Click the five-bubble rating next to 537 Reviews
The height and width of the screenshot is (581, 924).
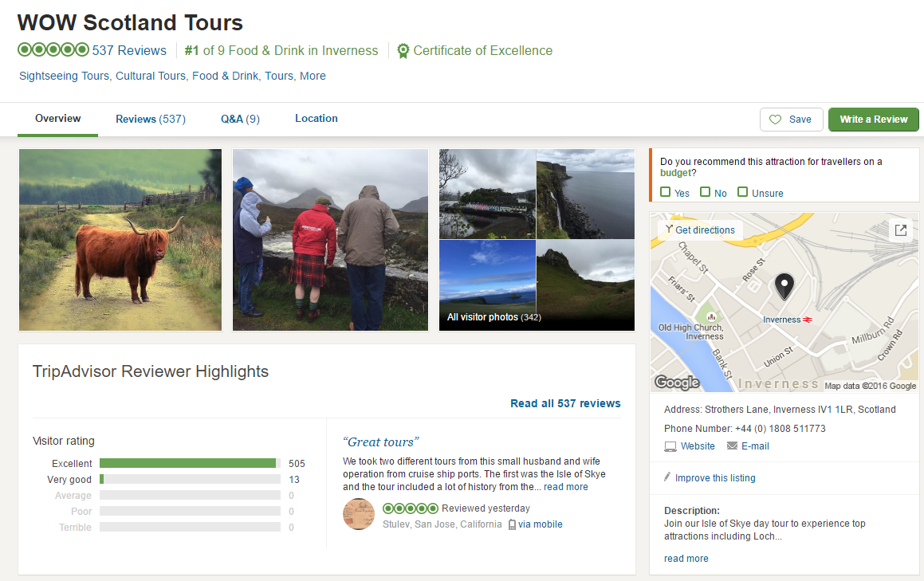(x=53, y=50)
